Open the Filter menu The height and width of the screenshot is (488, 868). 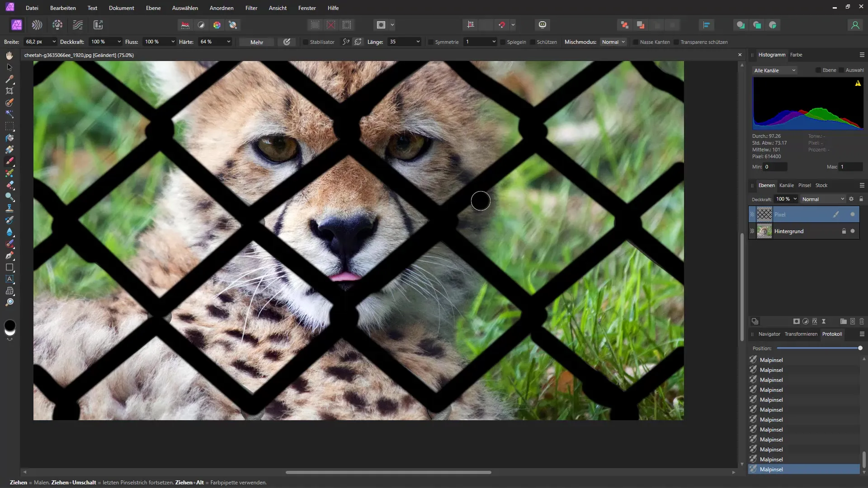point(251,8)
